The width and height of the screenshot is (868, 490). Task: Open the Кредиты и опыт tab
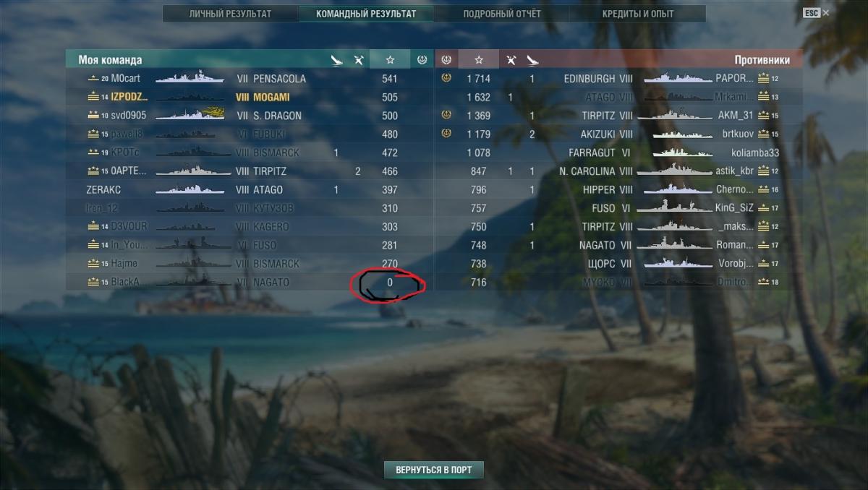(x=638, y=14)
